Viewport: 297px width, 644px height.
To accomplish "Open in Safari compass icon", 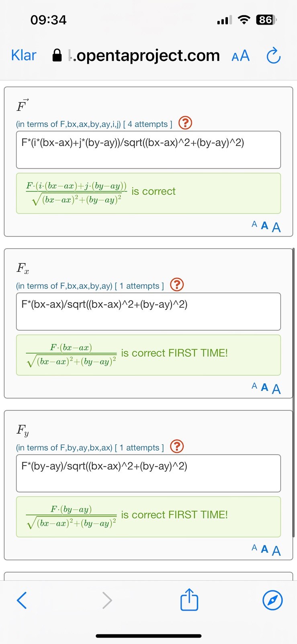I will point(272,600).
